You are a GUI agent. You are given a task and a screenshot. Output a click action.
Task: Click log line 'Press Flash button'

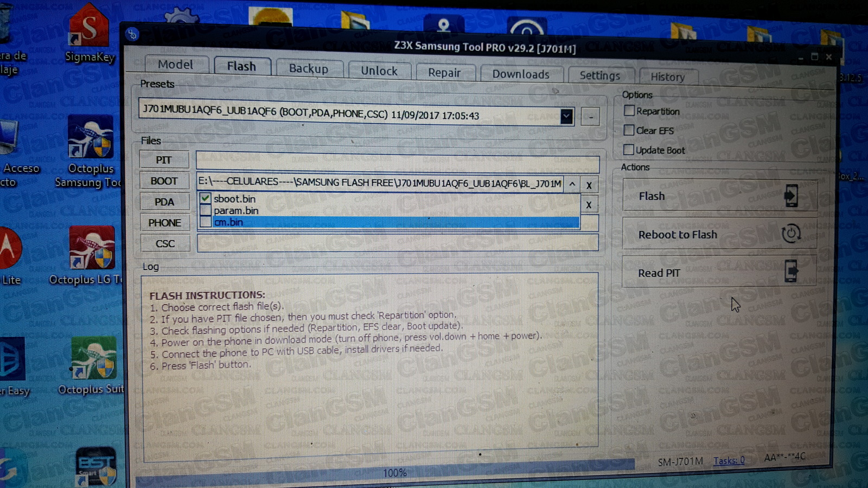(x=200, y=365)
